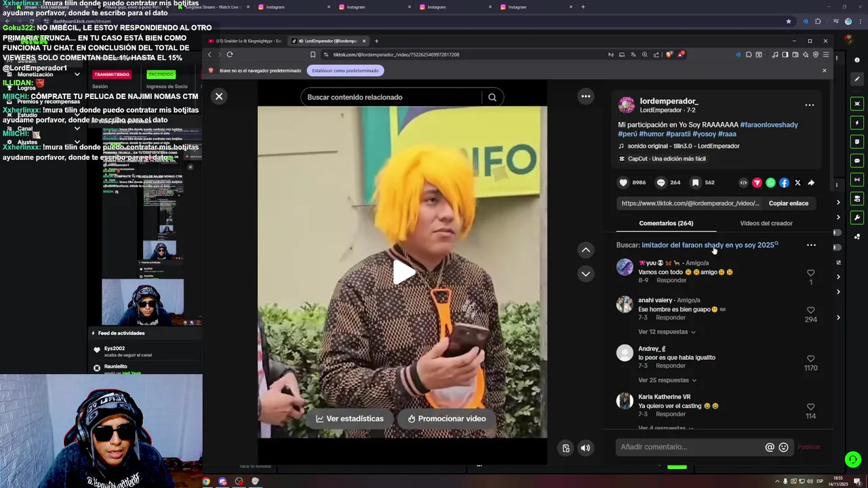Focus the Añadir comentario input field
Viewport: 868px width, 488px height.
pos(690,447)
